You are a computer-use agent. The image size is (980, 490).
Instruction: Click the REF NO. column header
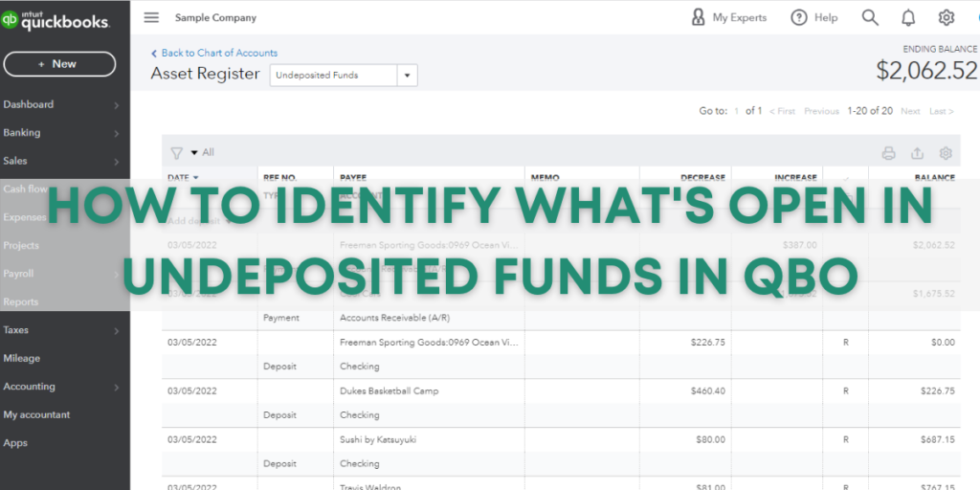tap(280, 177)
